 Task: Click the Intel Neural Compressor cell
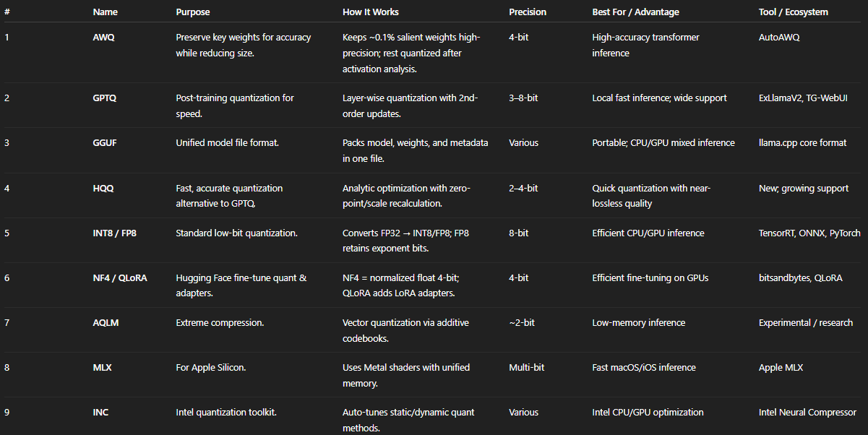click(x=807, y=413)
